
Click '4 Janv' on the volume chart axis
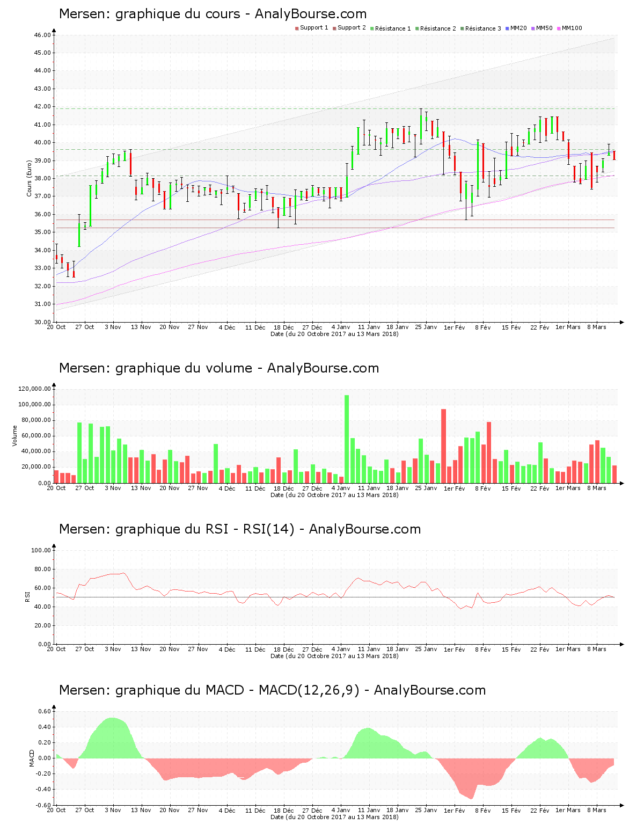click(341, 488)
